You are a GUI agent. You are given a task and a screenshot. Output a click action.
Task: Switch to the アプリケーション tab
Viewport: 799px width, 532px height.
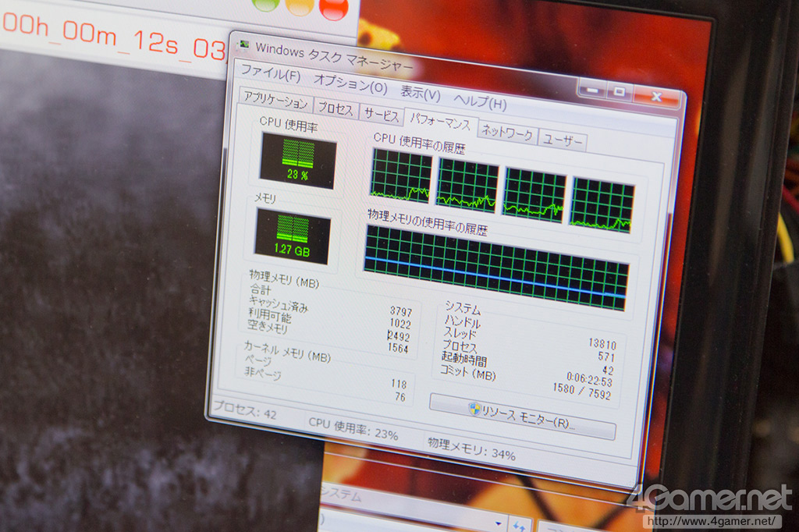click(275, 99)
